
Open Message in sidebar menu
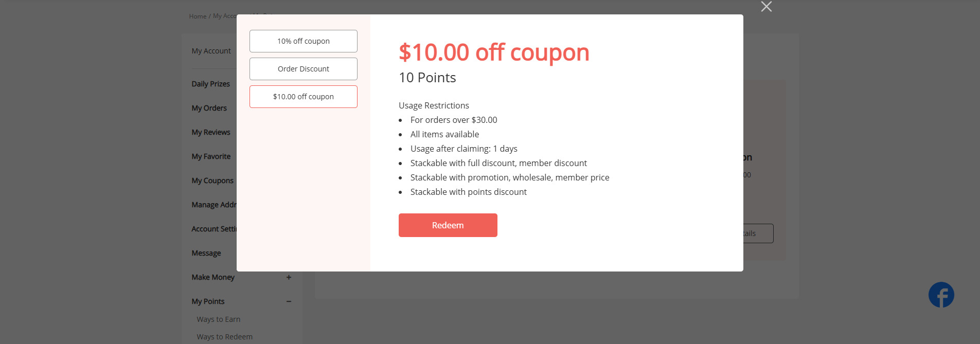click(x=206, y=253)
